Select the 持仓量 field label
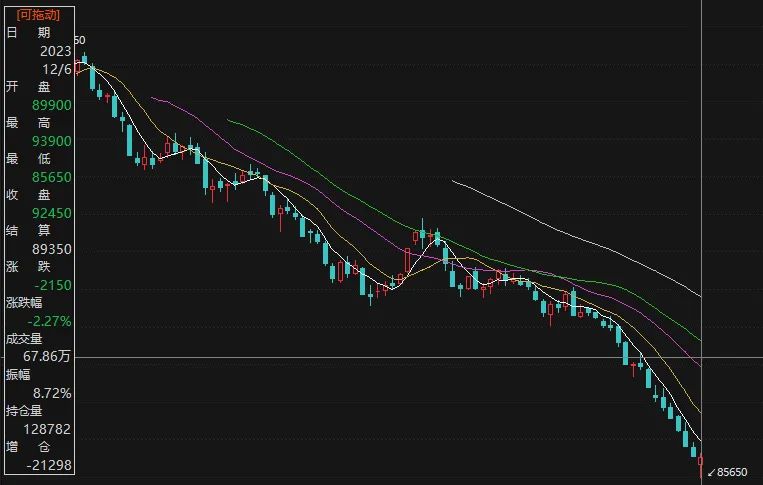The width and height of the screenshot is (763, 485). tap(24, 411)
